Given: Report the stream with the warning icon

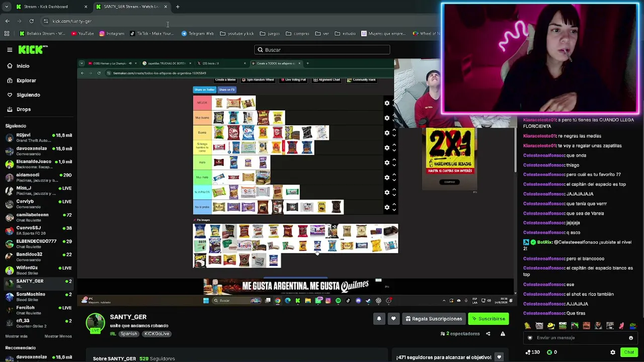Looking at the screenshot, I should 503,333.
